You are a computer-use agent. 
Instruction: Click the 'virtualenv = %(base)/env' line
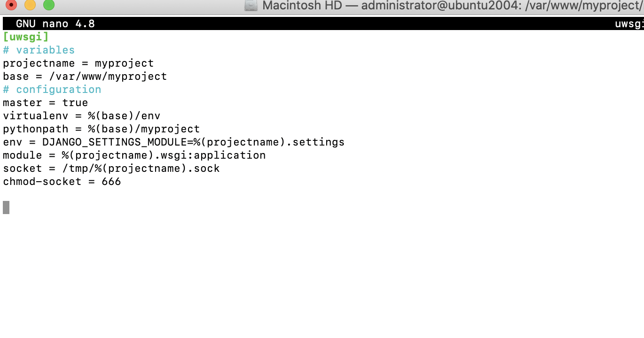82,115
